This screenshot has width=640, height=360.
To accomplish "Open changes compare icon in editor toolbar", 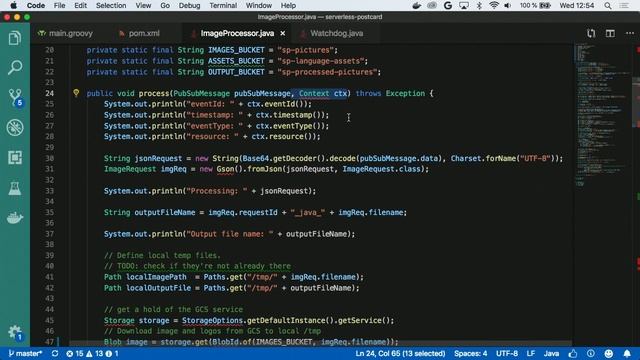I will (591, 33).
